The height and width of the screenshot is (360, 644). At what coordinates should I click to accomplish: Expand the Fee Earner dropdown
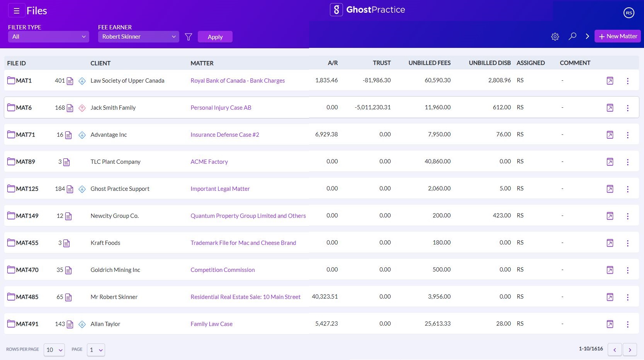coord(139,37)
